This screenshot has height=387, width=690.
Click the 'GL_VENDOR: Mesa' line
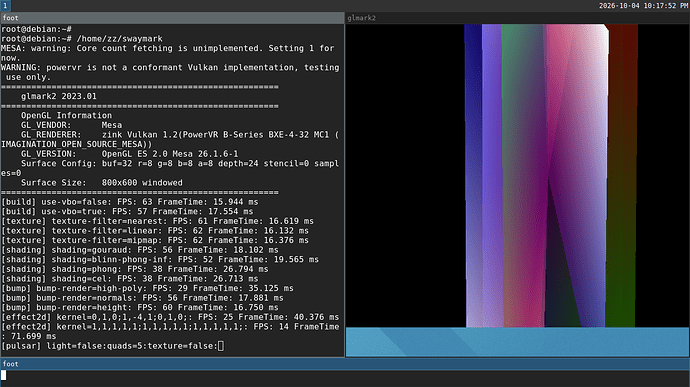coord(71,125)
